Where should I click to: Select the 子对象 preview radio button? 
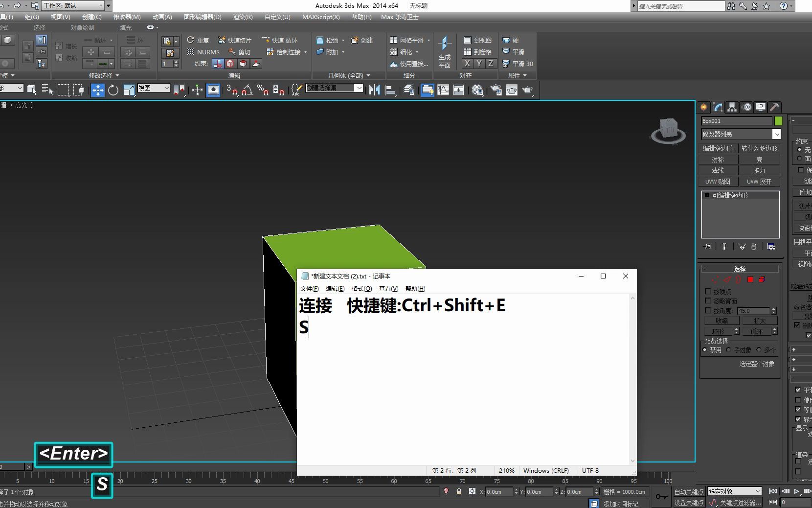click(x=729, y=350)
